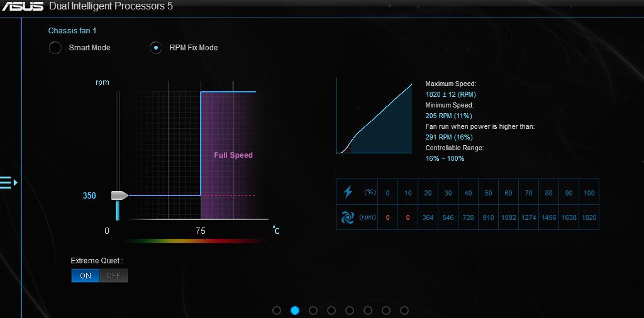Click the 1820 rpm table cell
Viewport: 644px width, 318px height.
(x=589, y=217)
